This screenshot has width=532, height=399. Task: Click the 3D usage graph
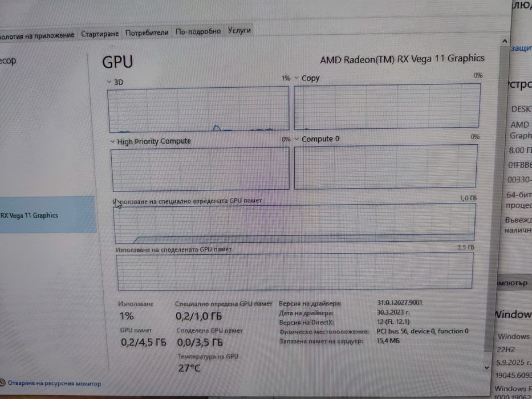pyautogui.click(x=198, y=109)
